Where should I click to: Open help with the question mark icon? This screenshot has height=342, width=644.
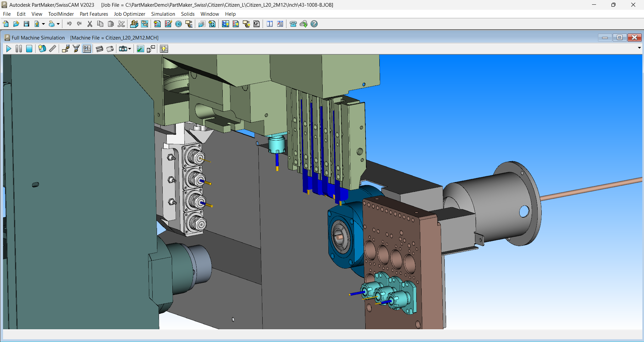tap(314, 24)
